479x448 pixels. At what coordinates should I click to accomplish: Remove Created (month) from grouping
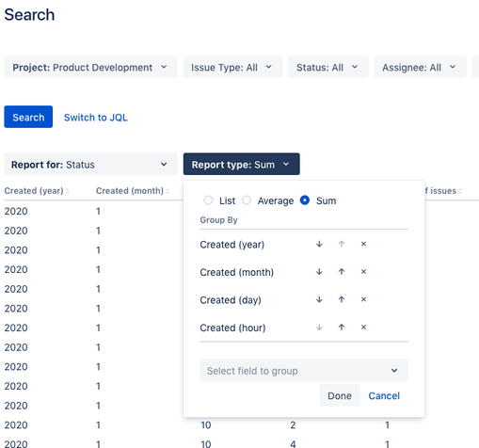363,272
